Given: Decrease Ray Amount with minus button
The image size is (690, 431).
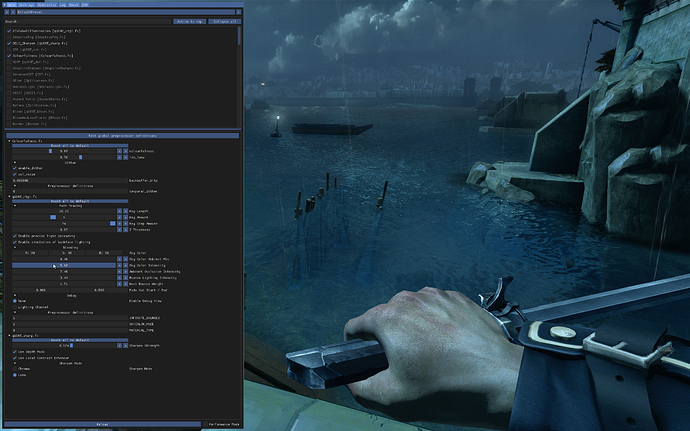Looking at the screenshot, I should pyautogui.click(x=119, y=217).
